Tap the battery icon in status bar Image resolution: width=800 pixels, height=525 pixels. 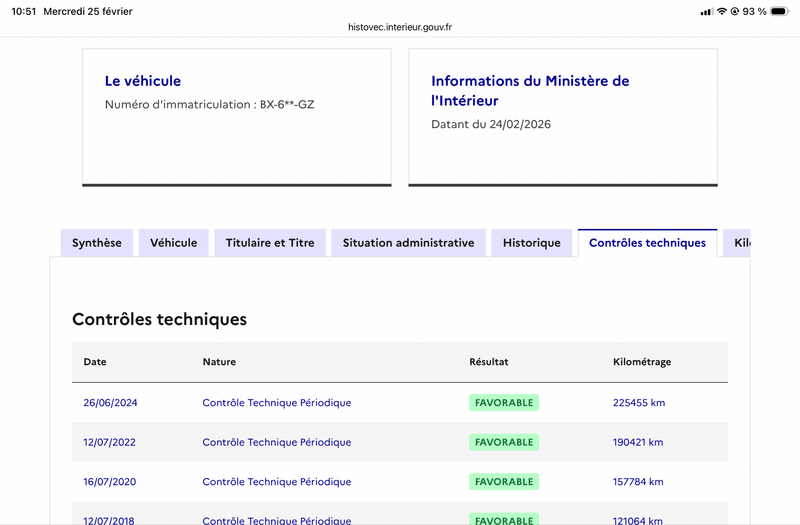[780, 12]
